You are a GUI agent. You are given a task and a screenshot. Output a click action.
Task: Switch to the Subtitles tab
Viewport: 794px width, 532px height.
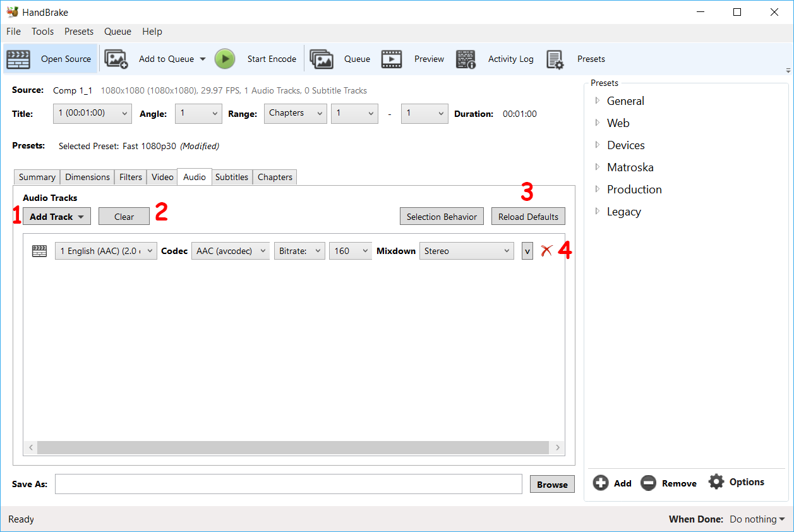[232, 178]
